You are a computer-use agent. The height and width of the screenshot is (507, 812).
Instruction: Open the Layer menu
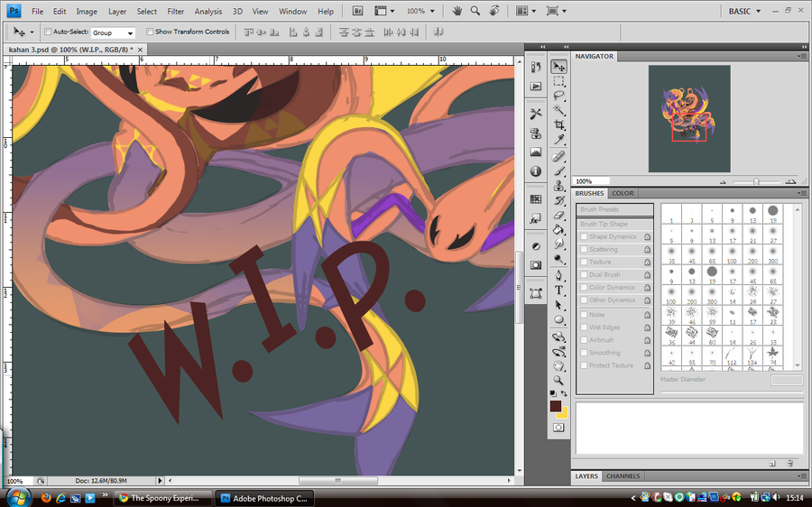(x=117, y=12)
